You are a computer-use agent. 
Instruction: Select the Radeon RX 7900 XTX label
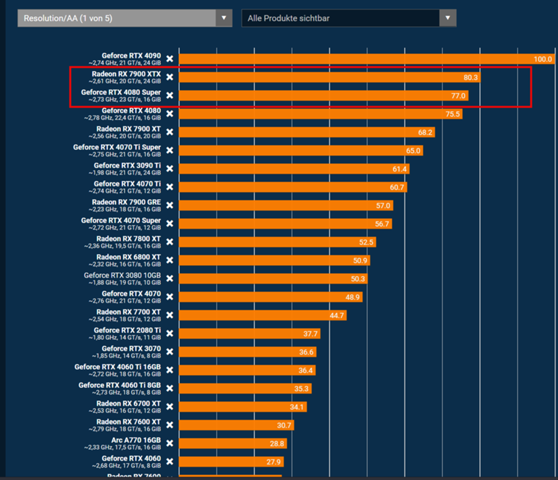(x=126, y=74)
